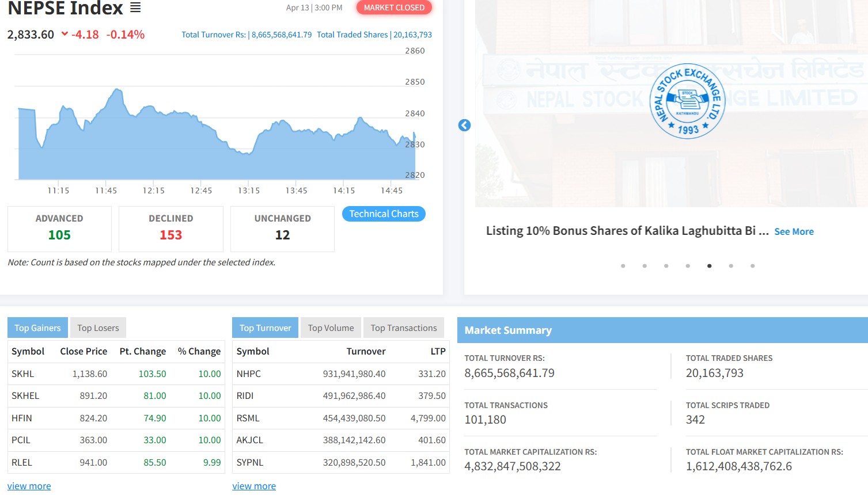Click the index value 2,833.60

[31, 35]
